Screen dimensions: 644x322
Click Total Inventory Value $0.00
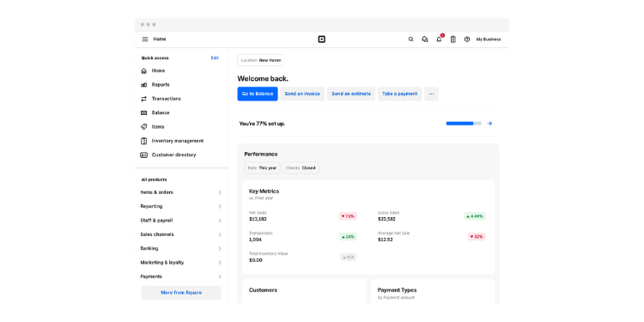[256, 260]
